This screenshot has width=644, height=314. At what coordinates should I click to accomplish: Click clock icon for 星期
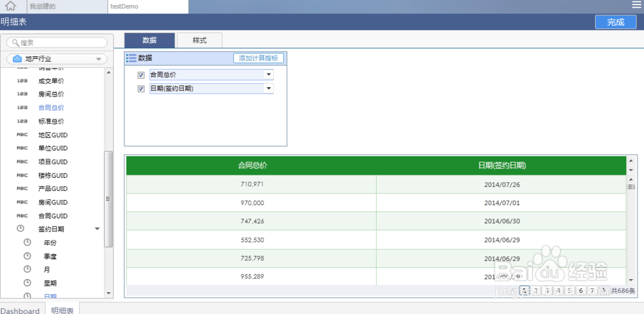27,283
